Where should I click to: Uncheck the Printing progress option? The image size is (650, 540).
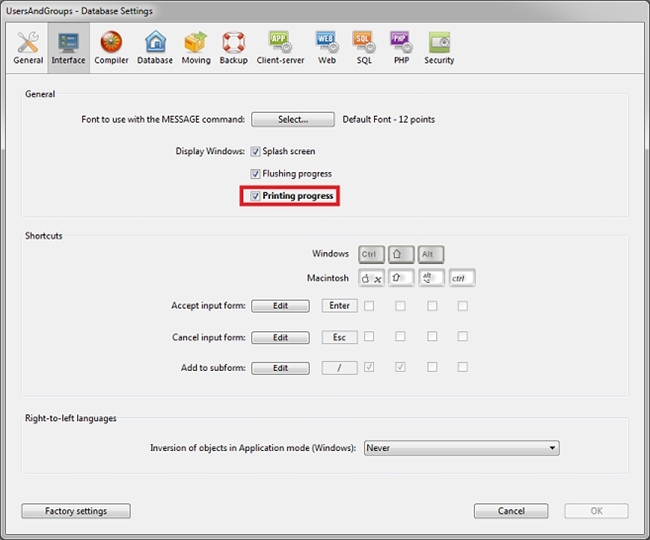pyautogui.click(x=256, y=196)
